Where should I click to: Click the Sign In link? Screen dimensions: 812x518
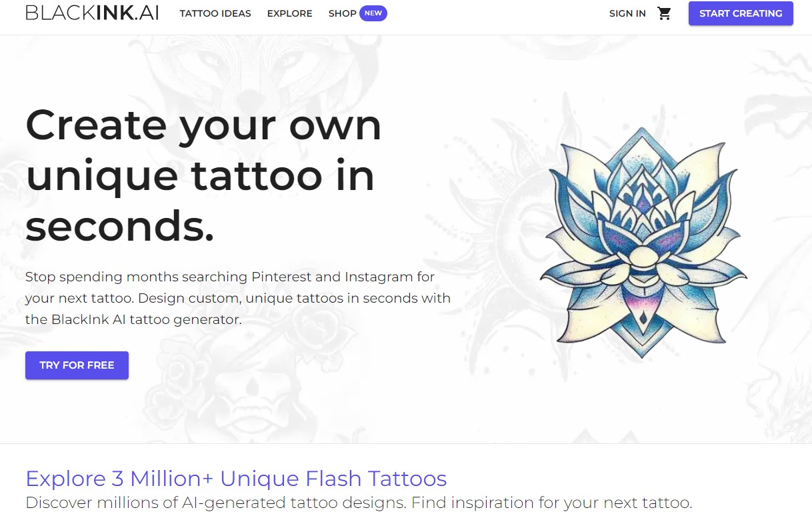[x=627, y=13]
